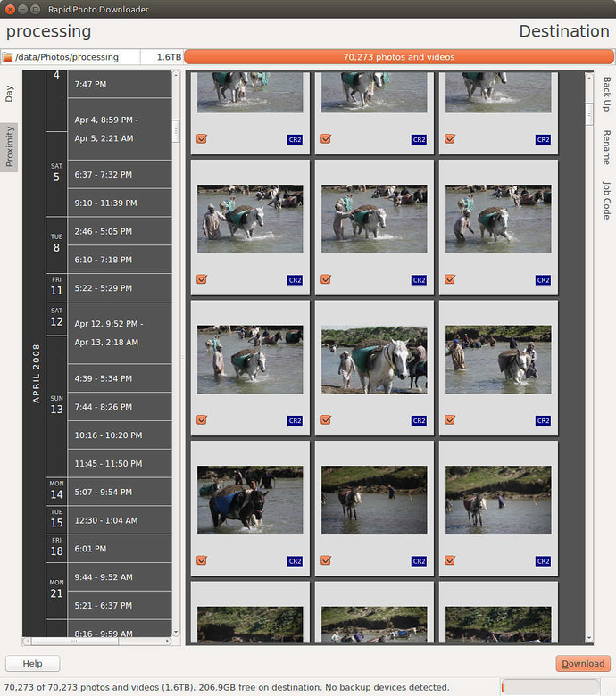Click CR2 badge on third row left photo
Viewport: 616px width, 696px height.
pyautogui.click(x=295, y=420)
